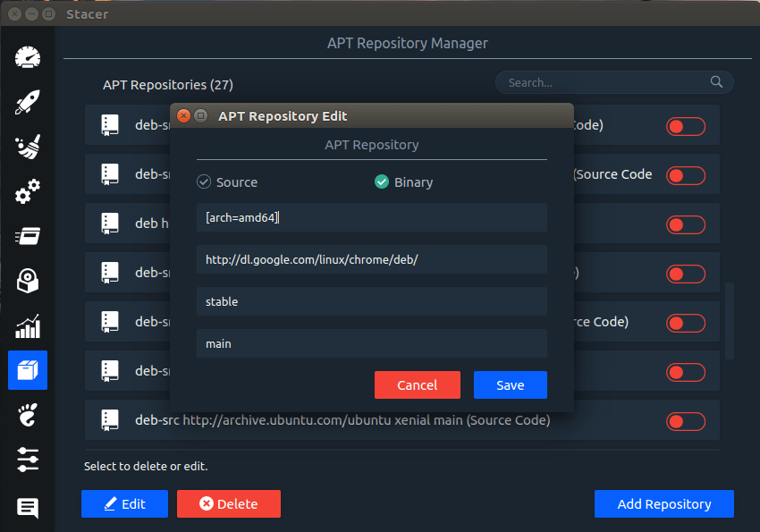Open Resources chart icon
Screen dimensions: 760x532
[28, 325]
